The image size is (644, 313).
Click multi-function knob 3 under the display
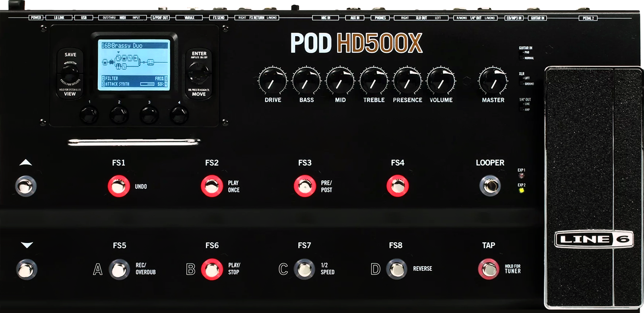click(x=149, y=115)
